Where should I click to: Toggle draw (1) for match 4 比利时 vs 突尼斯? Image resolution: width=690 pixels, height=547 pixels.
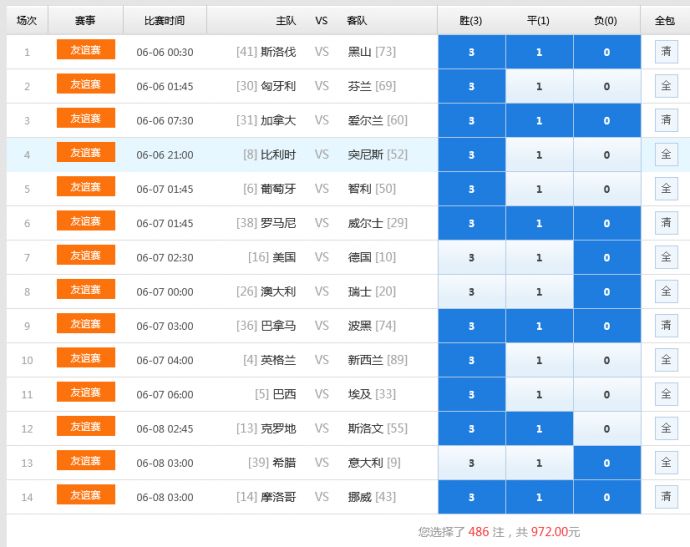(539, 155)
